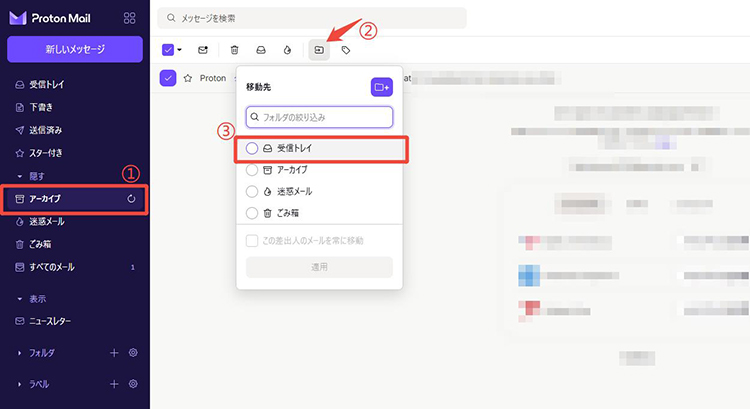Screen dimensions: 750x409
Task: Click the Proton Mail logo
Action: click(x=50, y=18)
